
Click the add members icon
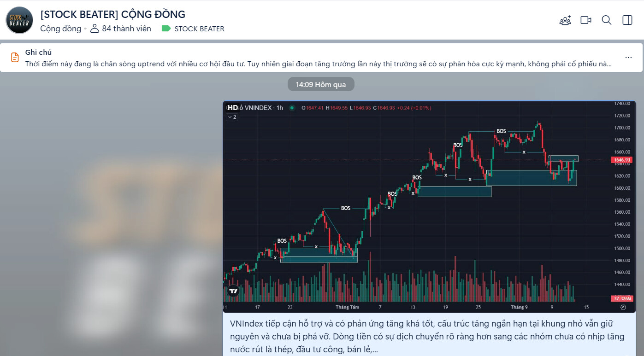click(x=565, y=20)
